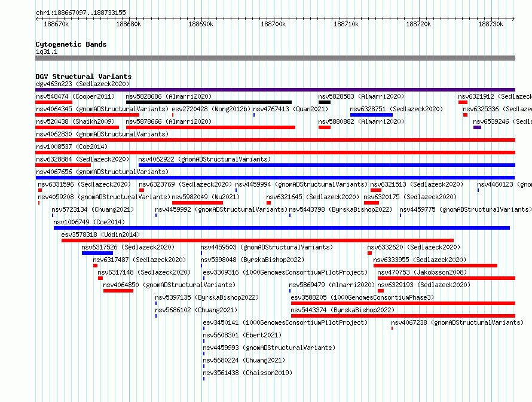The height and width of the screenshot is (402, 532).
Task: Click the nsv1006749 (Coe2014) label
Action: [x=89, y=222]
